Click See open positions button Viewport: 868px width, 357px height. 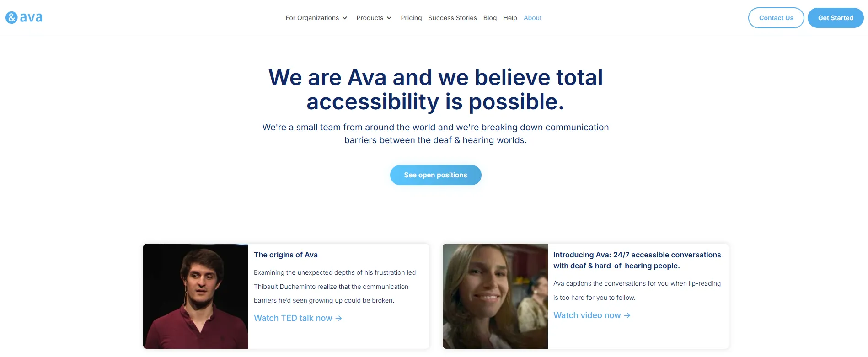tap(435, 175)
